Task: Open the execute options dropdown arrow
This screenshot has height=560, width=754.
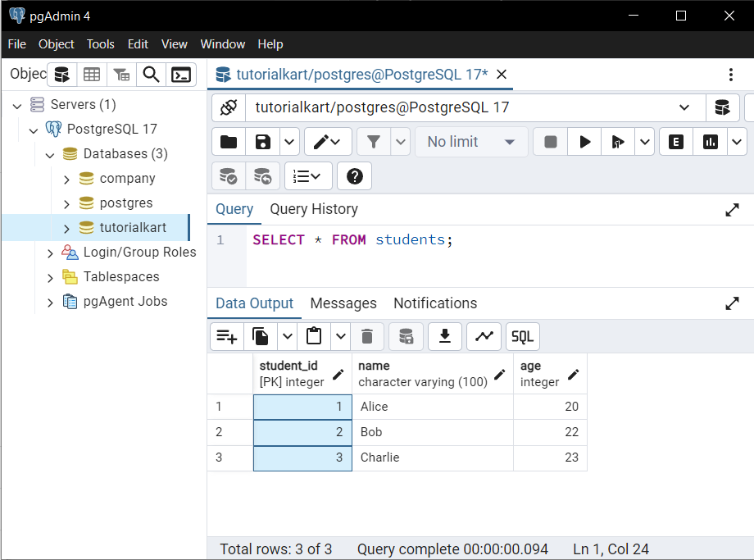Action: 645,142
